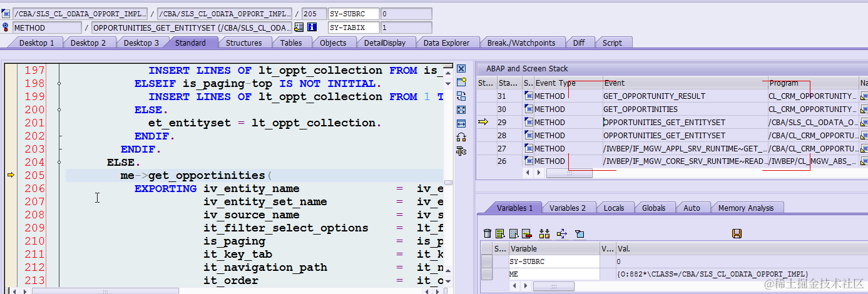The width and height of the screenshot is (868, 294).
Task: Switch to the Data Explorer tab
Action: 446,43
